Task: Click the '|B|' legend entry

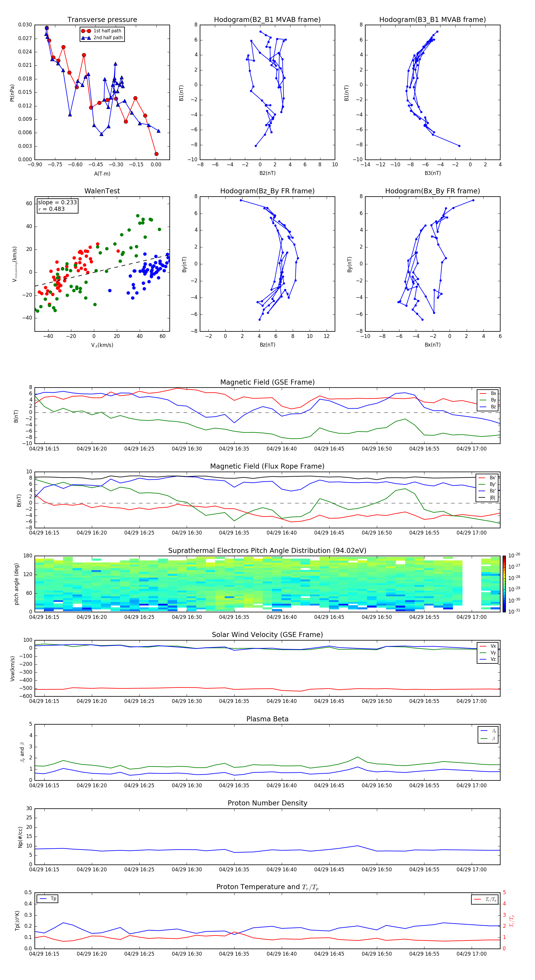Action: click(488, 498)
